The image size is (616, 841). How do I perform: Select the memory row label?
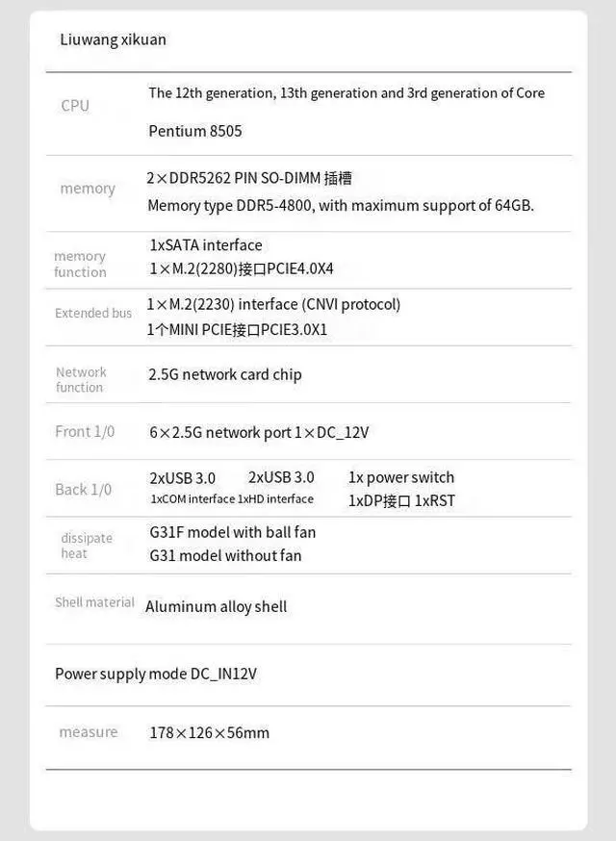click(88, 189)
